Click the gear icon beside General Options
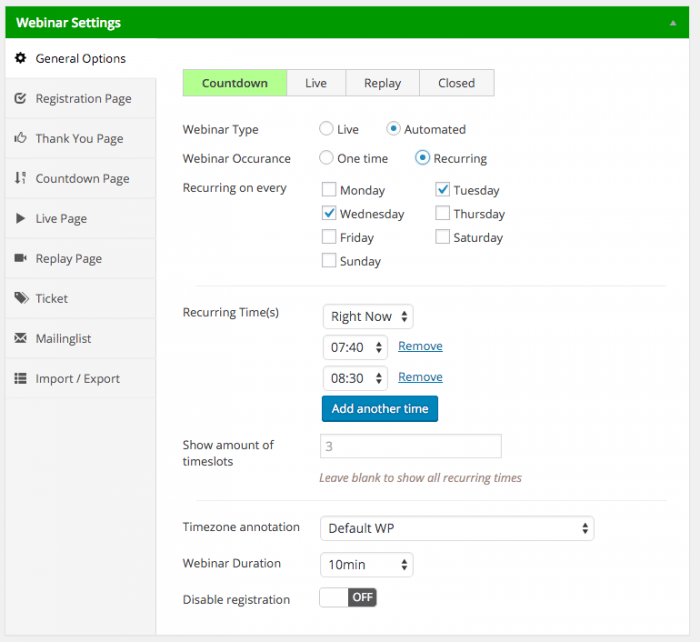 click(21, 58)
